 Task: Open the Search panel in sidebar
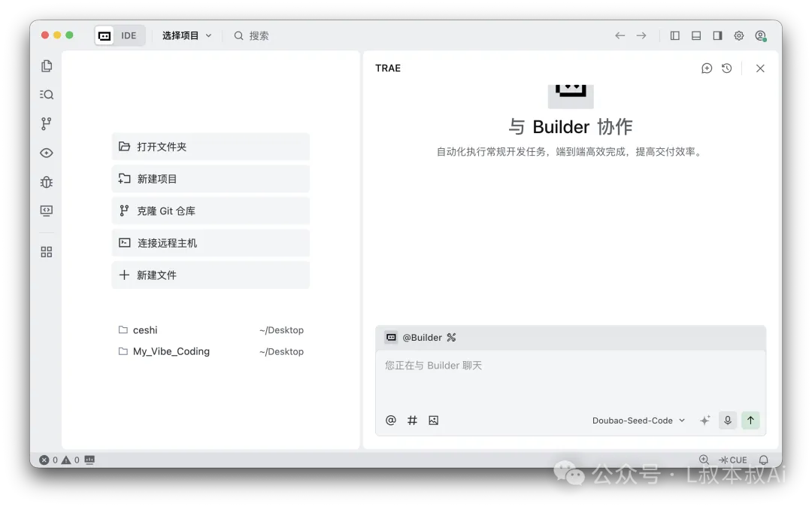pyautogui.click(x=47, y=94)
